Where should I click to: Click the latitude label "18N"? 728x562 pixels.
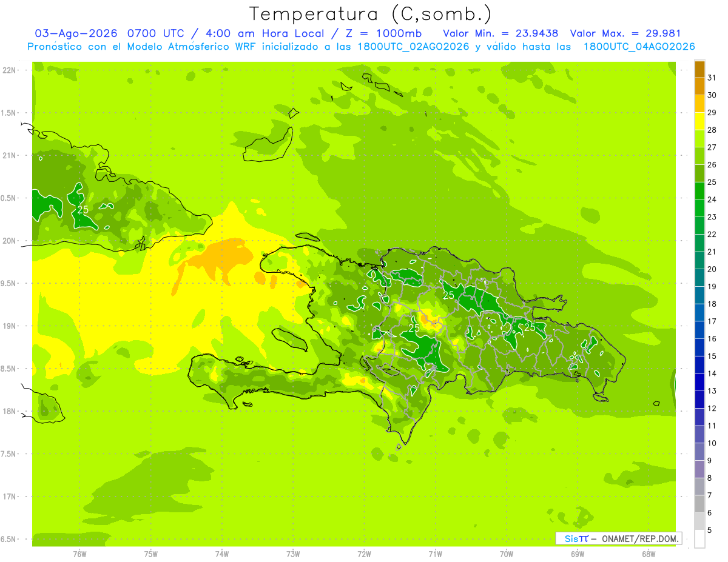tap(8, 411)
